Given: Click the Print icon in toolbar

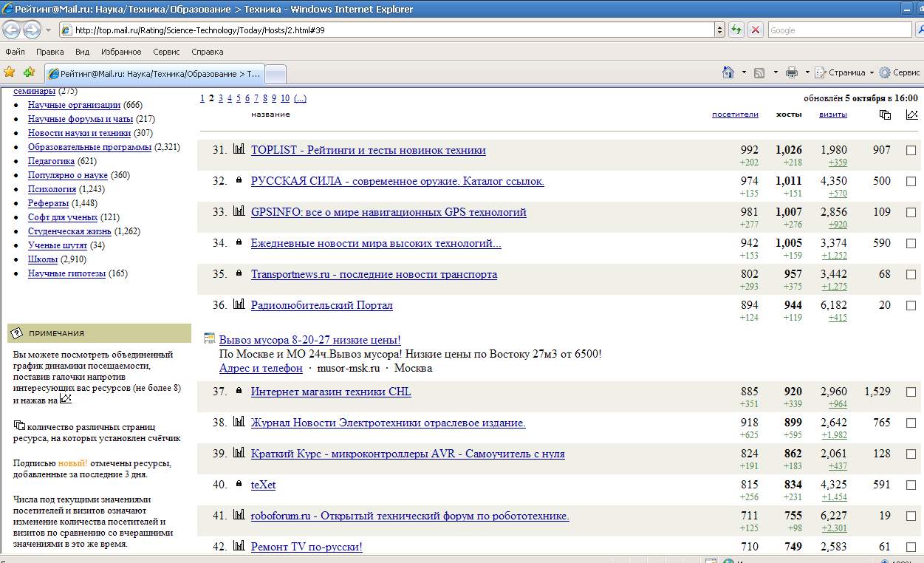Looking at the screenshot, I should tap(792, 72).
